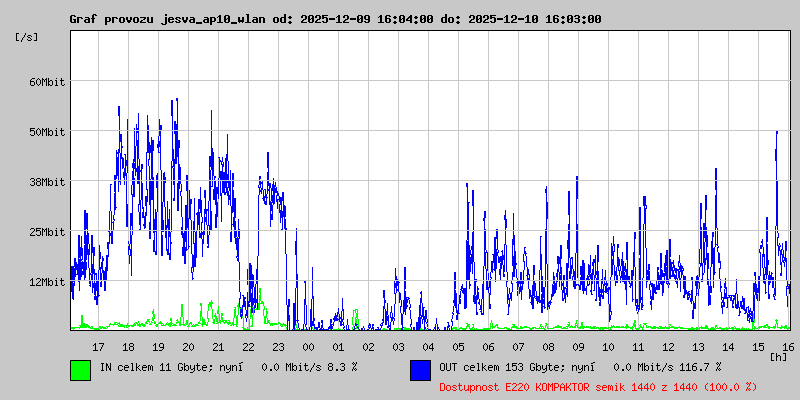Click the end date '2025-12-10 16:03:00' in title
This screenshot has width=800, height=400.
pyautogui.click(x=537, y=19)
